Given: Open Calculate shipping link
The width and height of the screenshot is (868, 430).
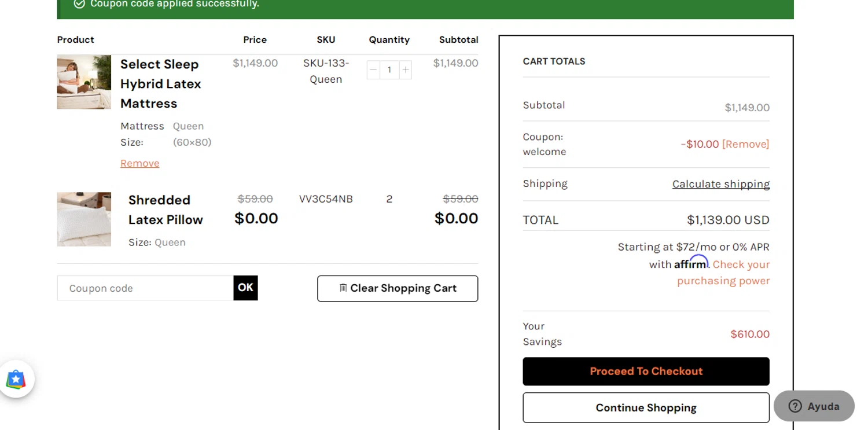Looking at the screenshot, I should (x=721, y=184).
